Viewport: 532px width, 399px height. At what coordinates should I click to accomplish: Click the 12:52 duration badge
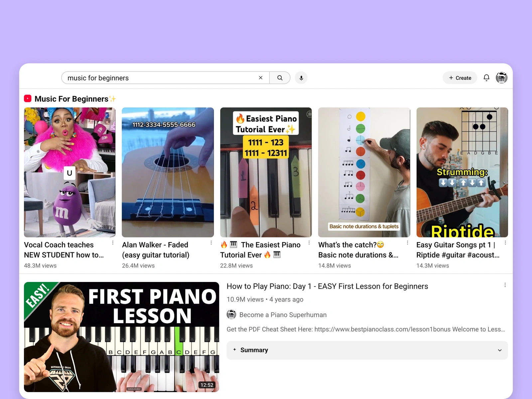pos(207,385)
